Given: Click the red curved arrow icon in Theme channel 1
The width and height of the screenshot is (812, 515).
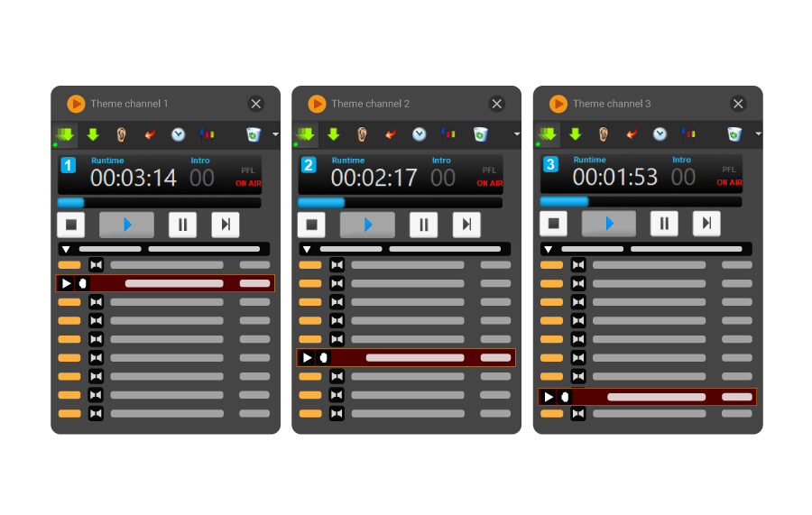Looking at the screenshot, I should click(x=150, y=134).
